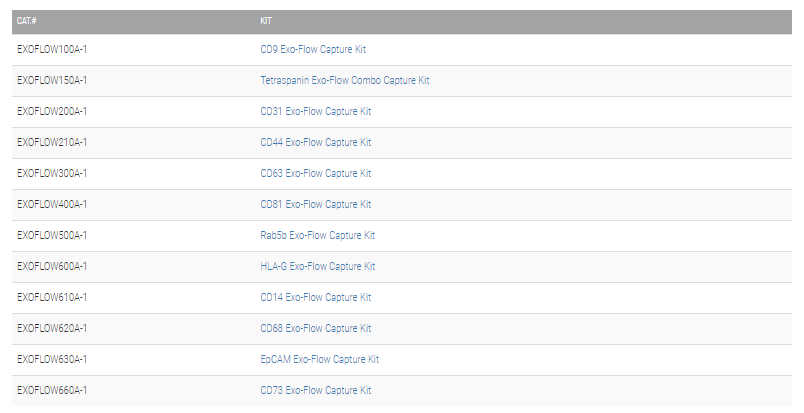Open Tetraspanin Exo-Flow Combo Capture Kit link
Image resolution: width=804 pixels, height=413 pixels.
345,80
